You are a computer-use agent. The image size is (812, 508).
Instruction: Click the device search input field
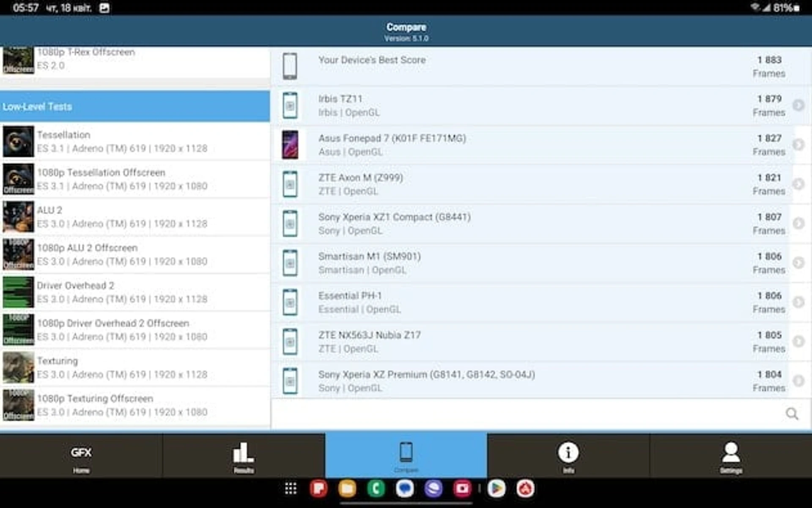[x=541, y=414]
